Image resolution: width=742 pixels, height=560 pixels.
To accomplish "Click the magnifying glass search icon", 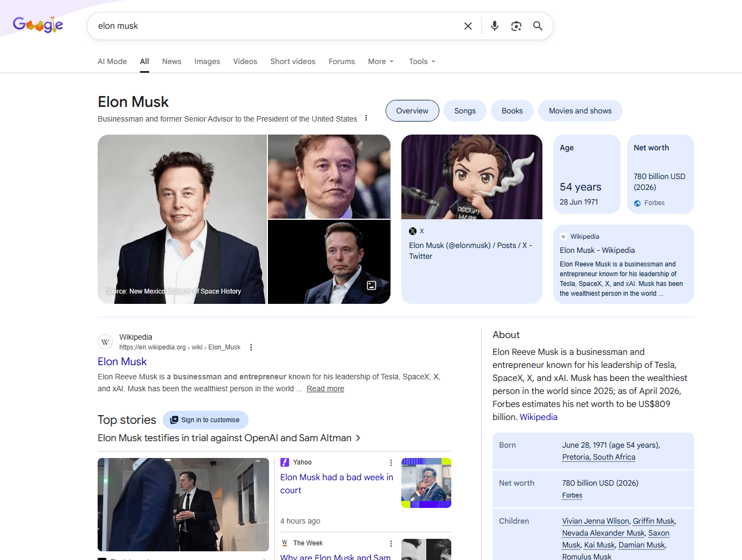I will (x=538, y=26).
